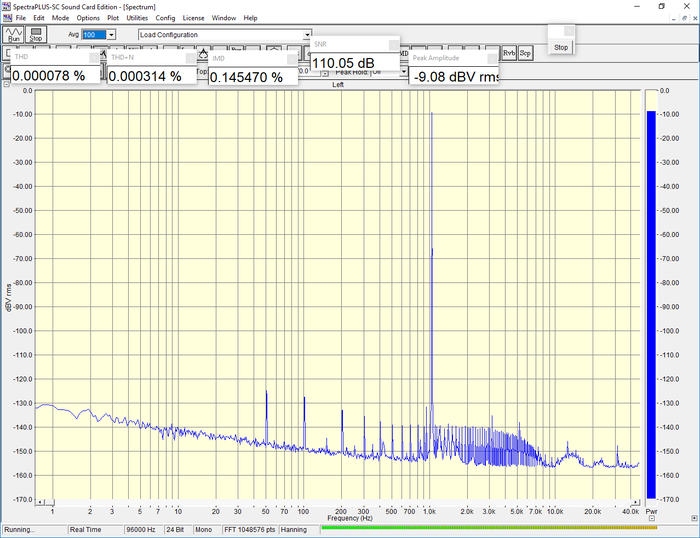Click the floating Stop button

(561, 46)
